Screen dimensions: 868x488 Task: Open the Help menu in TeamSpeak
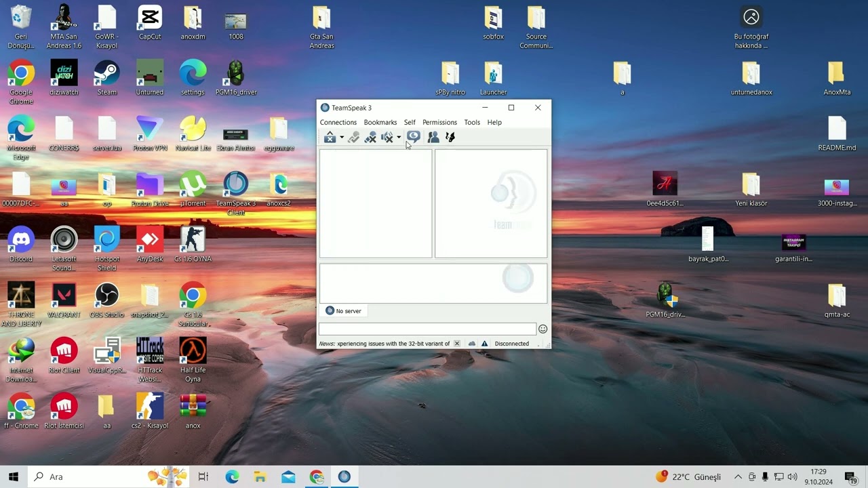point(494,122)
